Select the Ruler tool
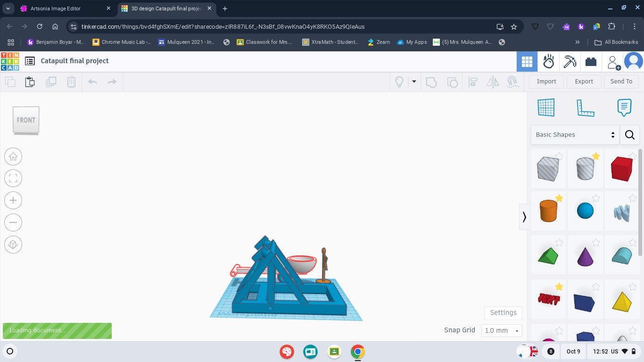 click(585, 107)
